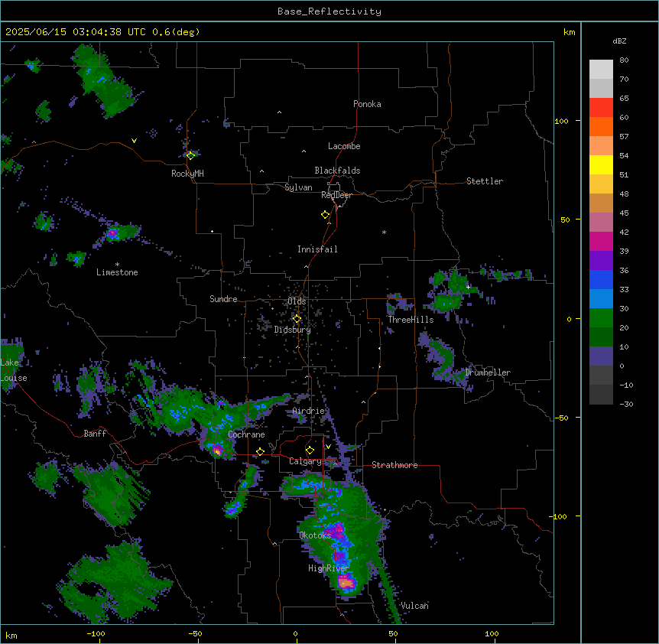This screenshot has width=659, height=644.
Task: Click the light grey 80-70 dBZ legend swatch
Action: pos(601,70)
